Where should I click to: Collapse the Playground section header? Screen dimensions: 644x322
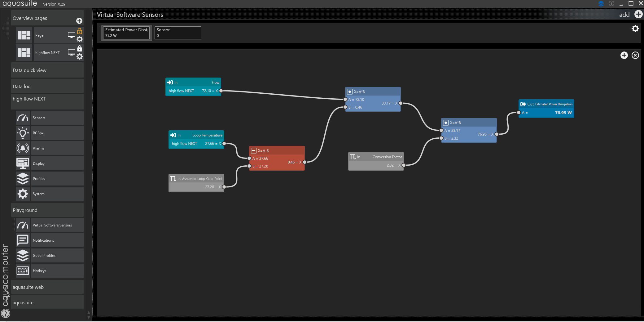47,210
